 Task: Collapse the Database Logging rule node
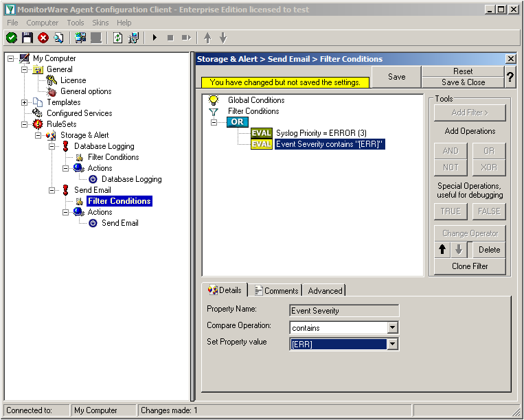[52, 146]
